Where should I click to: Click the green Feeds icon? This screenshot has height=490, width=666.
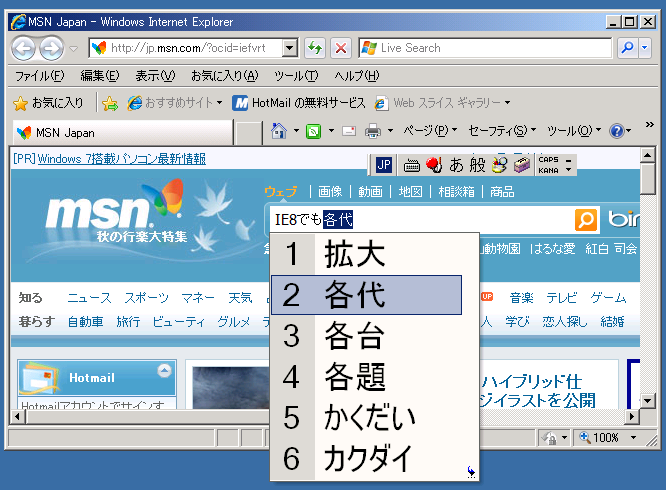coord(313,131)
